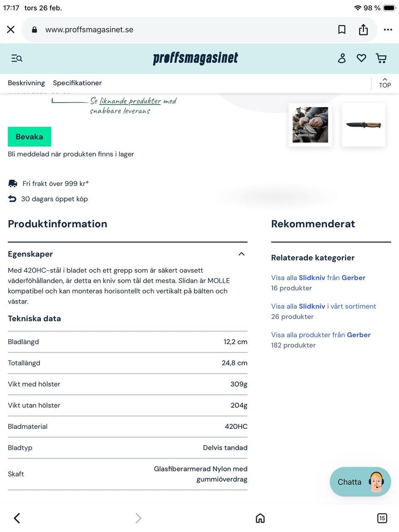Click the return arrow icon beside 30 dagars öppet köp

[x=12, y=199]
